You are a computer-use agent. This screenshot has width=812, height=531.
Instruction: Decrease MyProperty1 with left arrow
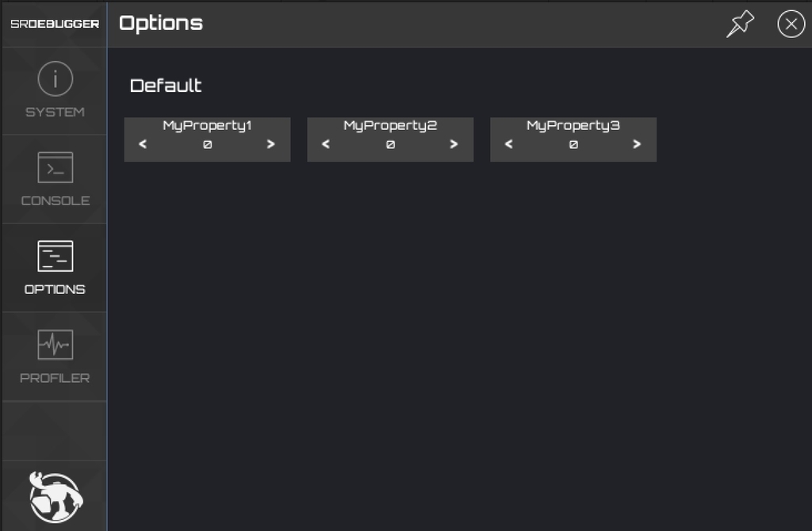pyautogui.click(x=143, y=144)
